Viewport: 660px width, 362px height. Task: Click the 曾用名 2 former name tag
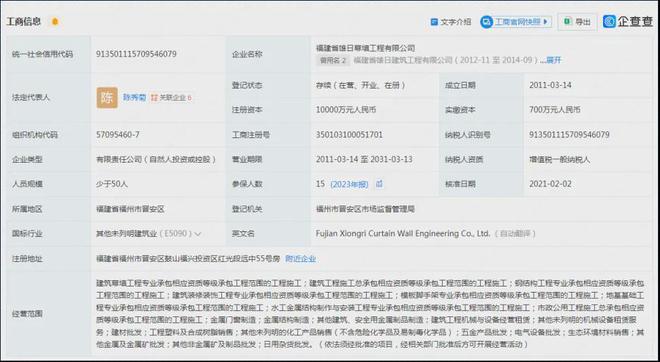coord(333,60)
